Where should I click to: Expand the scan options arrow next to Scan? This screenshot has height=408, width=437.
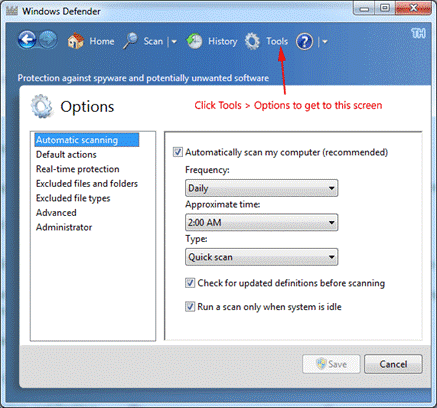(174, 42)
